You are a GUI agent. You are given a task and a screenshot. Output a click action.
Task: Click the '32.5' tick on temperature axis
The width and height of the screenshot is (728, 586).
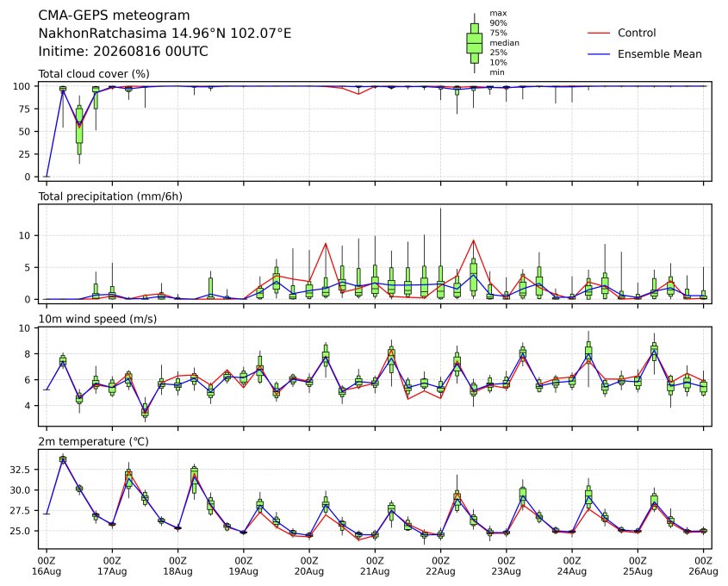click(21, 470)
